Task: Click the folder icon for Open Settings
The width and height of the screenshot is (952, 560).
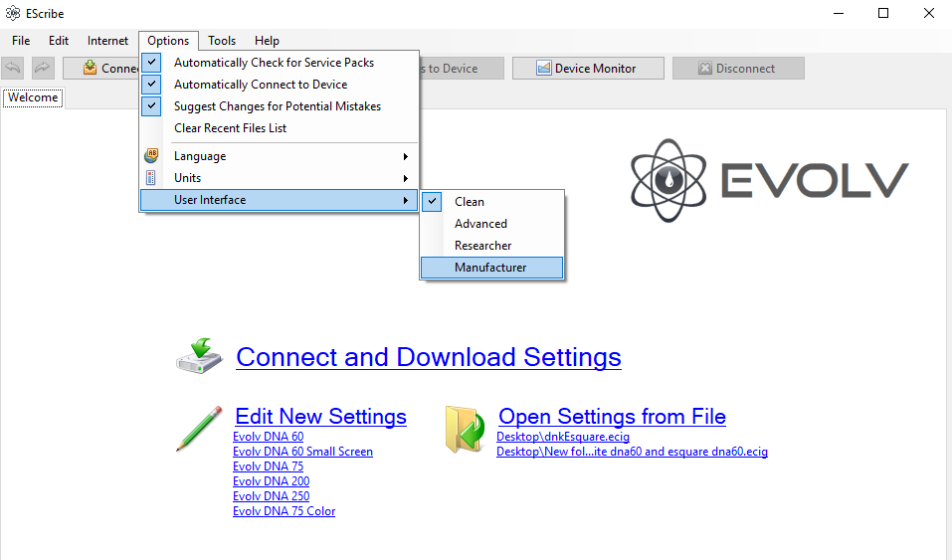Action: click(465, 430)
